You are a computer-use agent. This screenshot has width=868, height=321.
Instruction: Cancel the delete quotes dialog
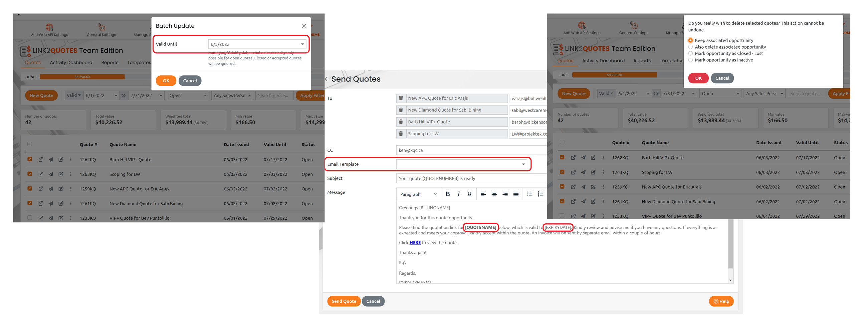(x=722, y=78)
